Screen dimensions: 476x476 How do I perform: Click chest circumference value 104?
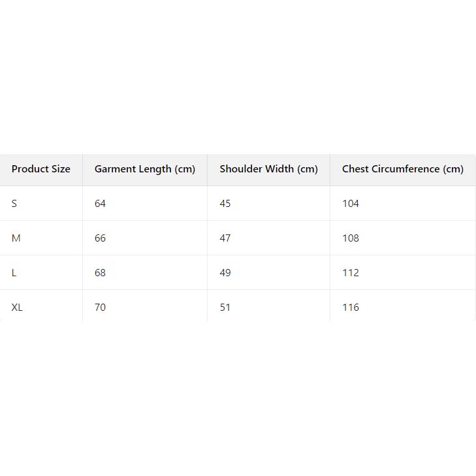(351, 204)
